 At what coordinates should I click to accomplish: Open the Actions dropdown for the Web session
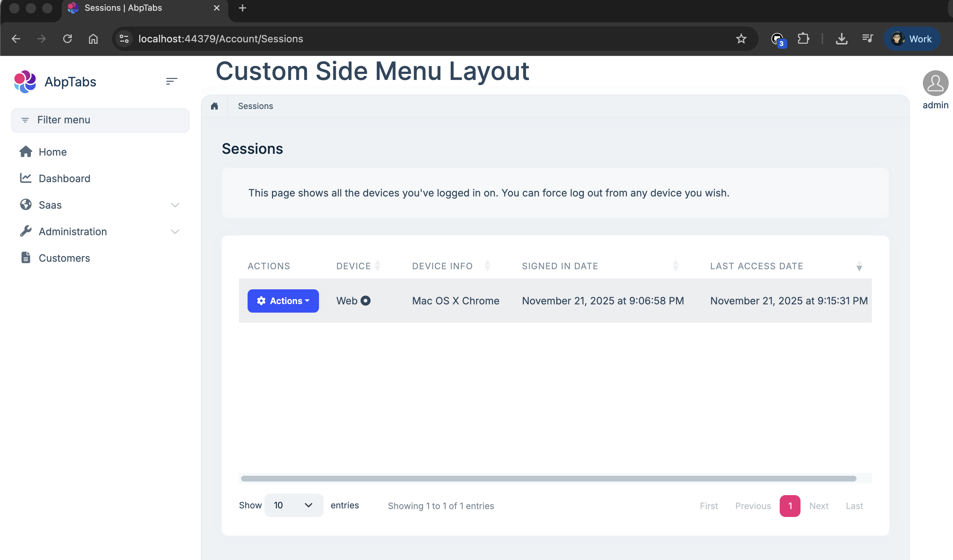(283, 301)
